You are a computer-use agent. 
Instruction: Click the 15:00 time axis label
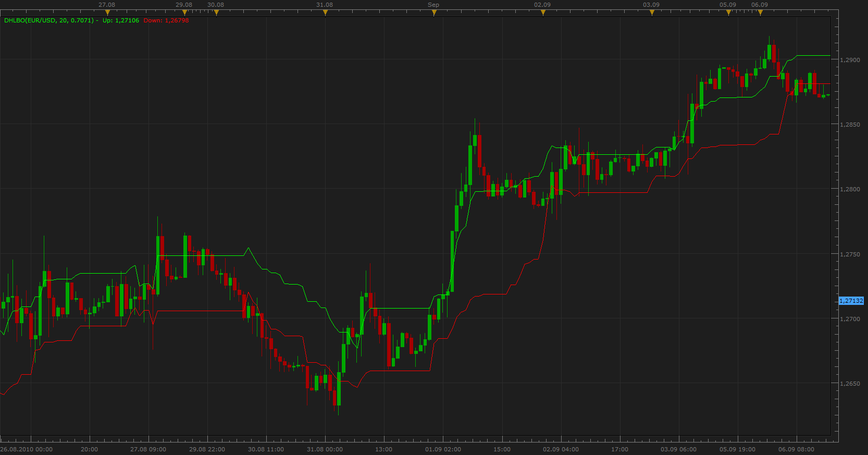click(x=502, y=449)
